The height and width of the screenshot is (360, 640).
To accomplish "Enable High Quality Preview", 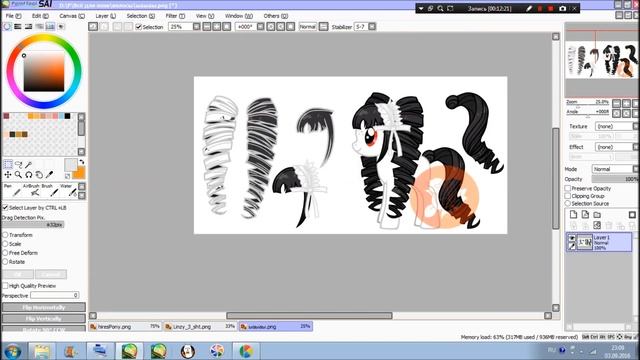I will click(5, 286).
